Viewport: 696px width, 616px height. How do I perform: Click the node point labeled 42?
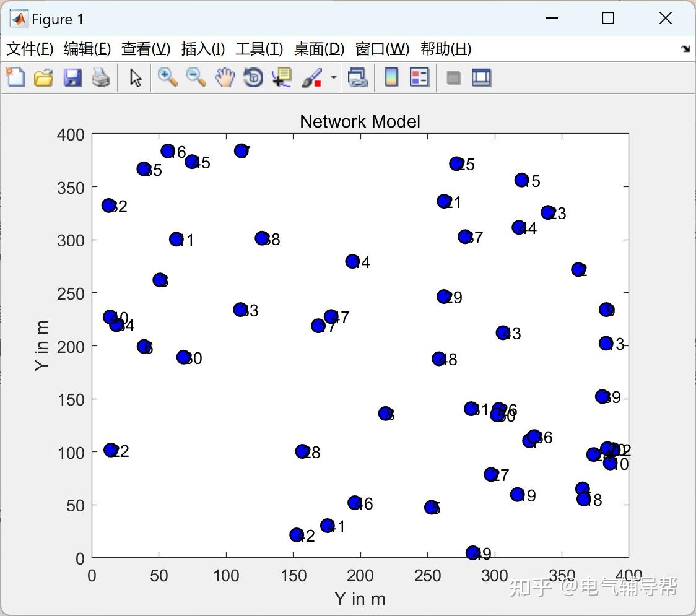[297, 535]
